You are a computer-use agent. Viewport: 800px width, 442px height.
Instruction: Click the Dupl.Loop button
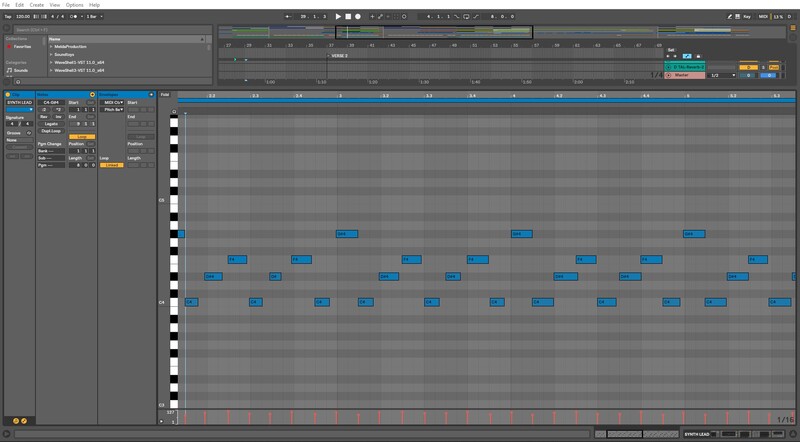pyautogui.click(x=52, y=130)
